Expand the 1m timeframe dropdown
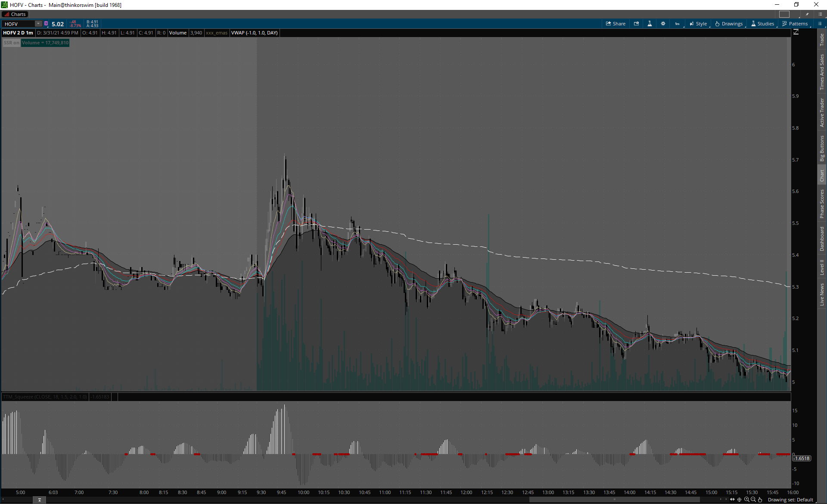827x504 pixels. coord(678,24)
